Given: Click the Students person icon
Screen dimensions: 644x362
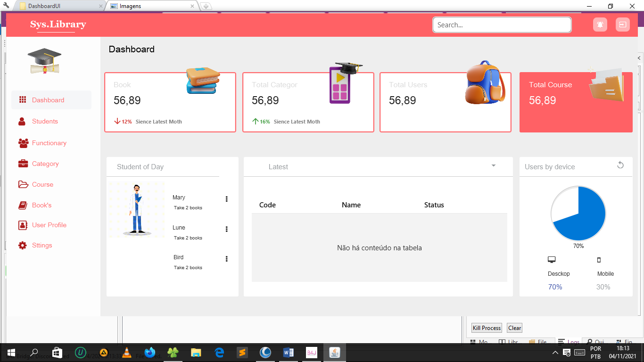Looking at the screenshot, I should pos(22,122).
